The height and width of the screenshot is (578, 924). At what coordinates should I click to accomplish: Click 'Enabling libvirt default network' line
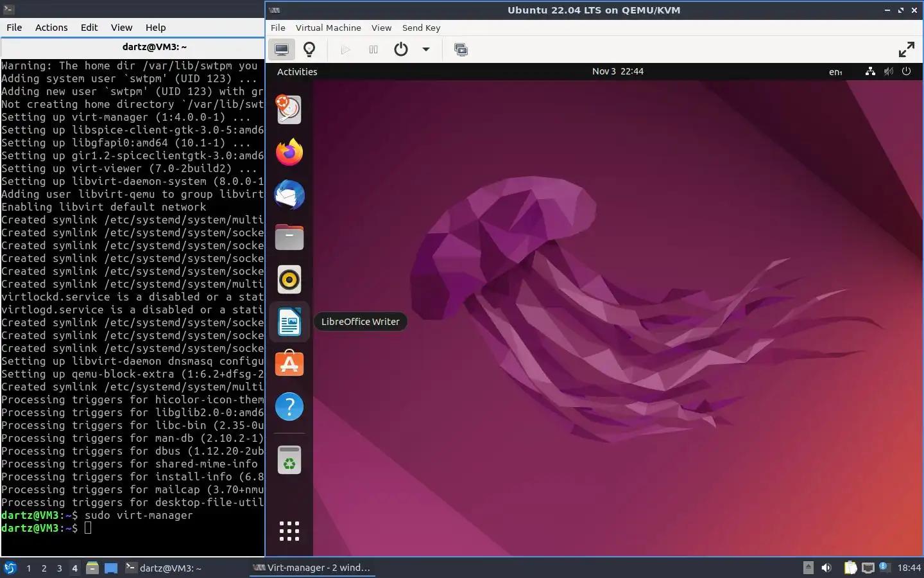(104, 207)
